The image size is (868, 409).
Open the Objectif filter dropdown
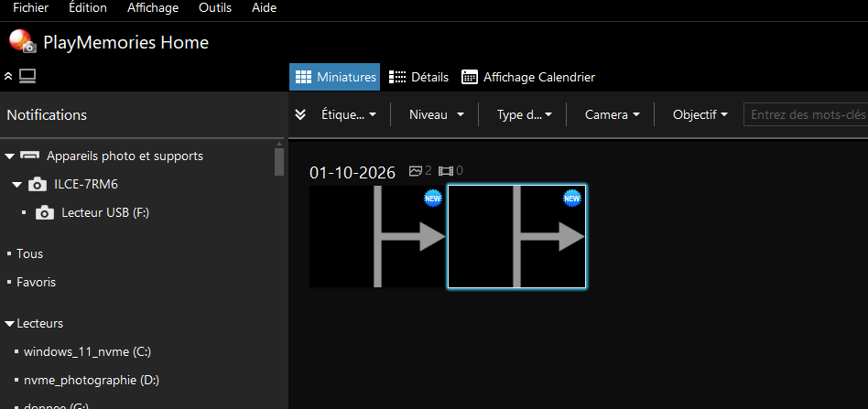[700, 114]
